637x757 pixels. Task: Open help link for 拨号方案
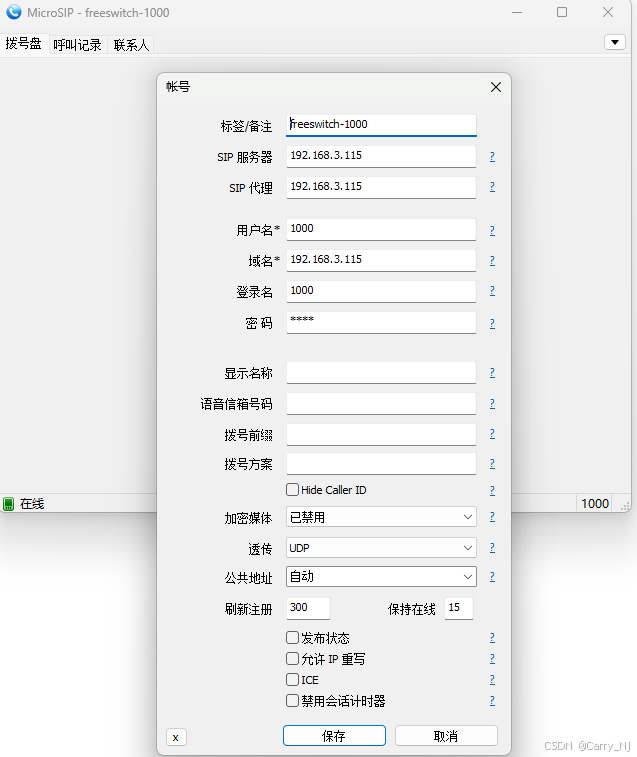[492, 464]
